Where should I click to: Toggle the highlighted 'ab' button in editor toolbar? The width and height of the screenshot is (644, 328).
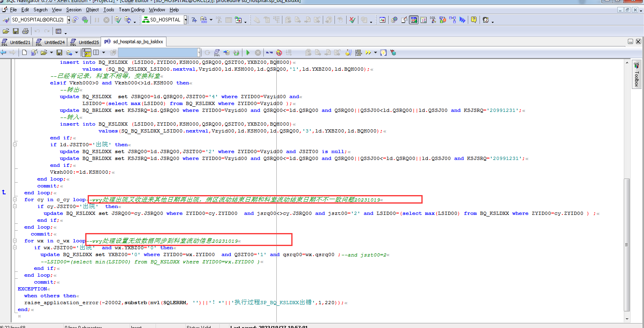point(86,53)
